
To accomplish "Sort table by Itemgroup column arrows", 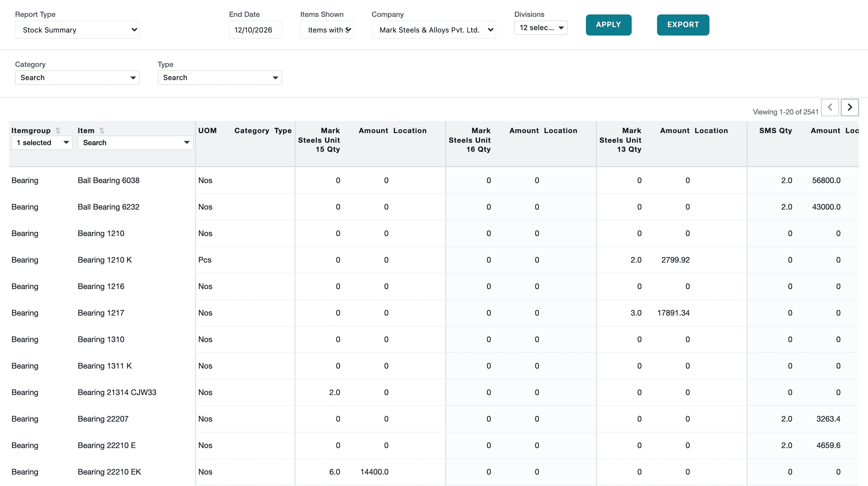I will [x=58, y=131].
